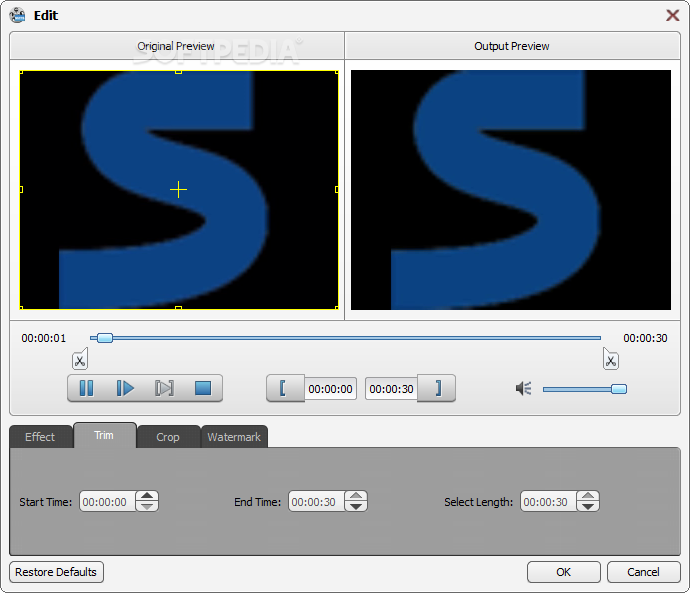
Task: Click Restore Defaults button
Action: point(56,572)
